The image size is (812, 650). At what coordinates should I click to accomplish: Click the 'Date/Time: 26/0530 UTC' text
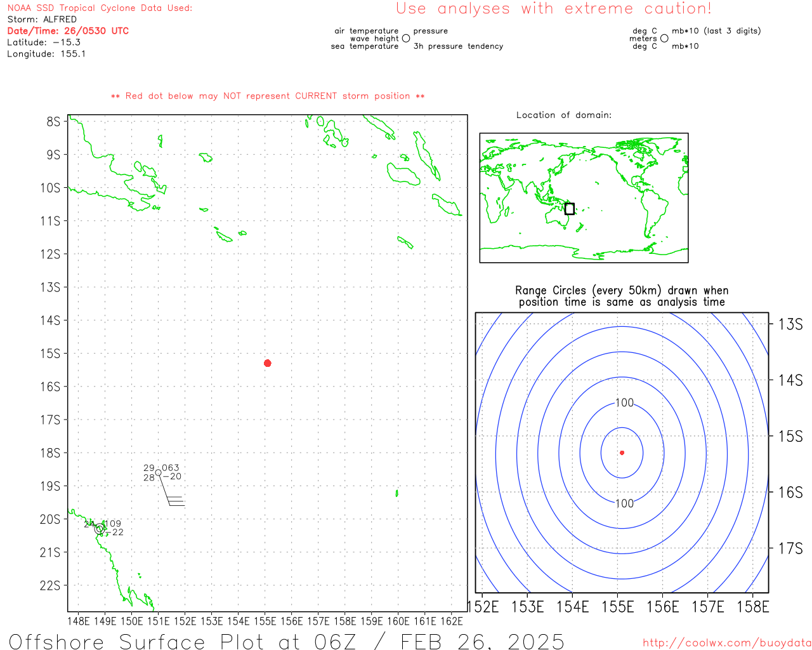point(68,31)
